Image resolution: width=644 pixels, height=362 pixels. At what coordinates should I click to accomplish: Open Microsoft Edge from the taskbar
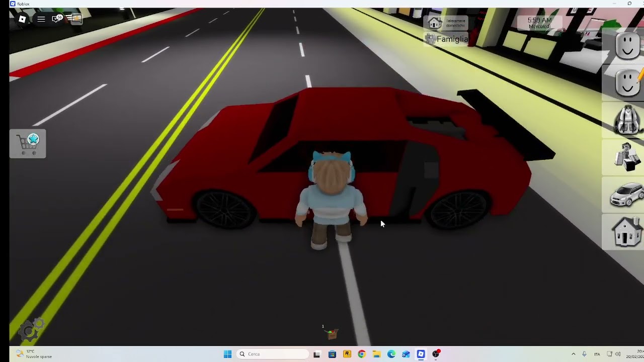click(391, 354)
